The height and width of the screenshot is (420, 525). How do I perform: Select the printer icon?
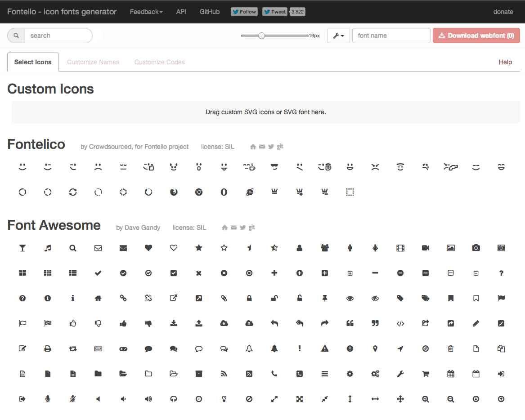(48, 349)
